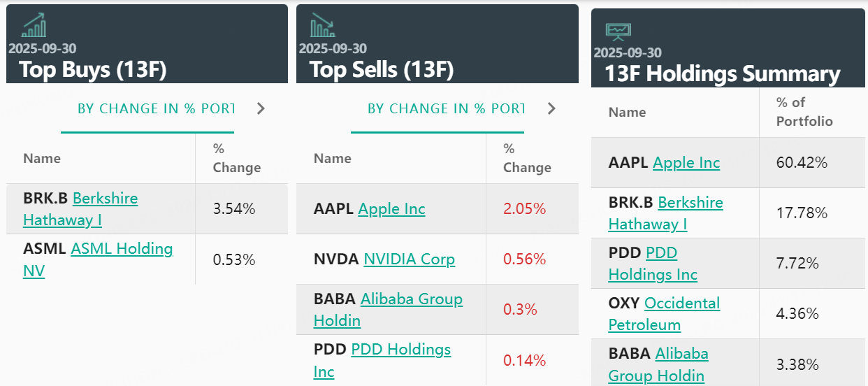The width and height of the screenshot is (868, 386).
Task: Click the Top Sells falling chart icon
Action: click(x=322, y=25)
